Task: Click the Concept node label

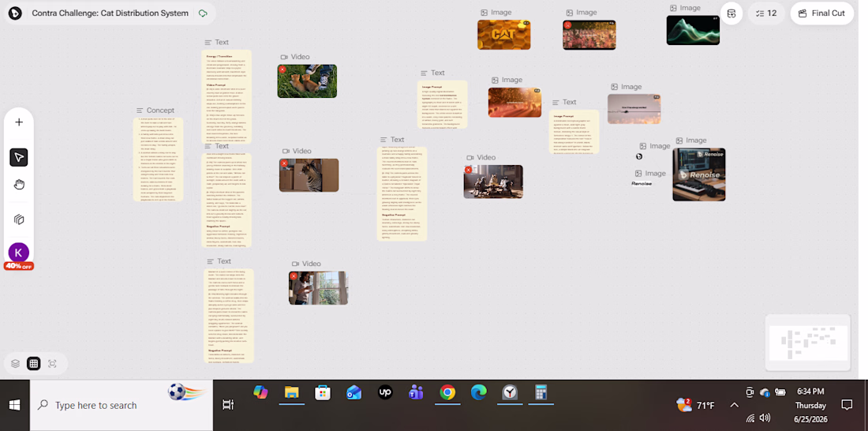Action: pos(155,111)
